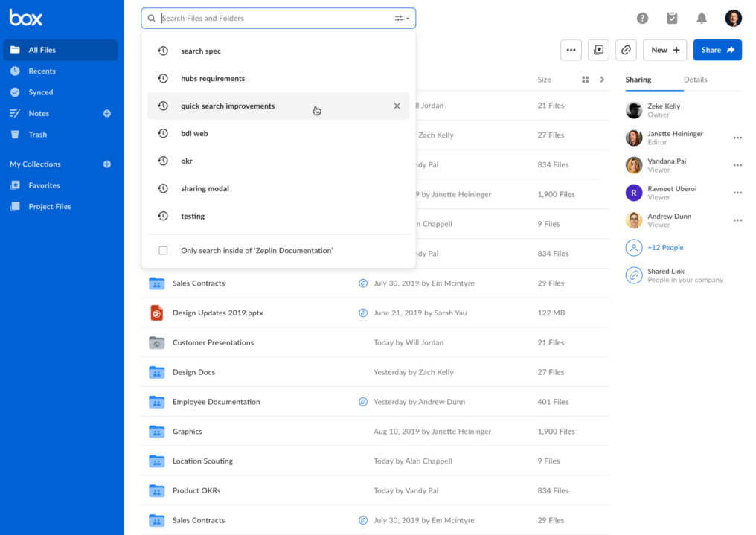
Task: Click the blue Share button
Action: (717, 49)
